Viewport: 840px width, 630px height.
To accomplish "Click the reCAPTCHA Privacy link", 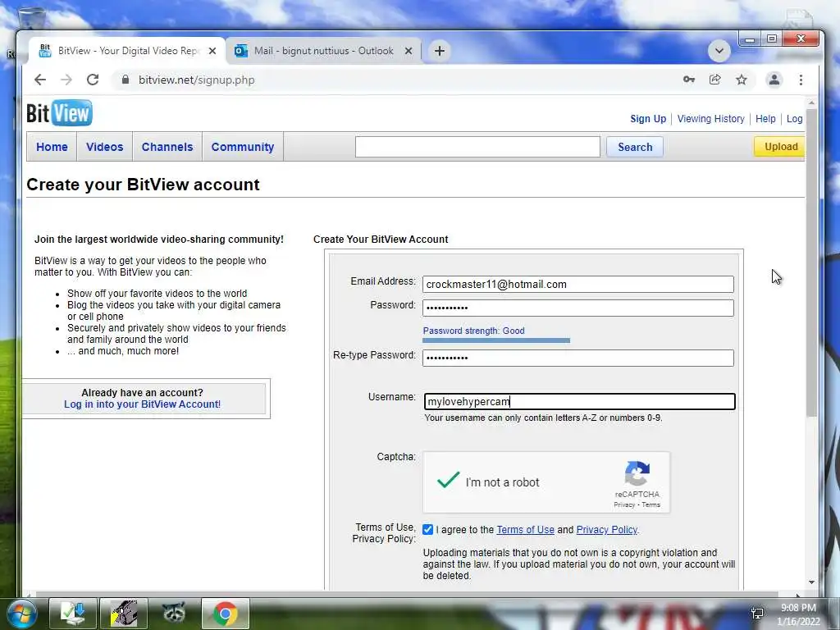I will click(624, 504).
